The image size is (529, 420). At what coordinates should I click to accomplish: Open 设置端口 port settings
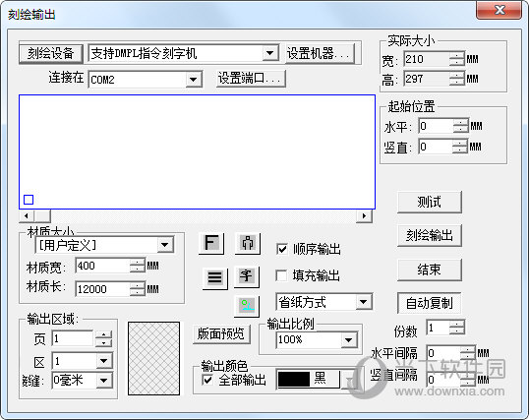[251, 79]
